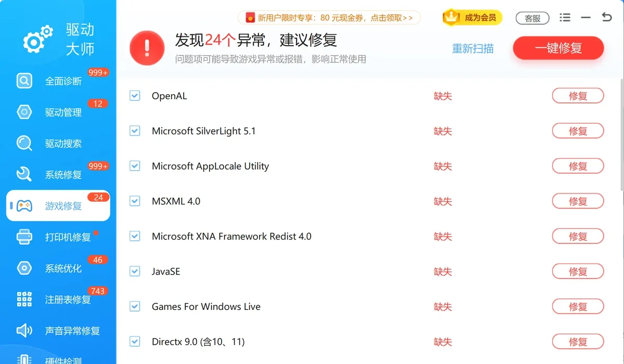Toggle the Microsoft AppLocale Utility checkbox
The image size is (624, 364).
click(135, 166)
